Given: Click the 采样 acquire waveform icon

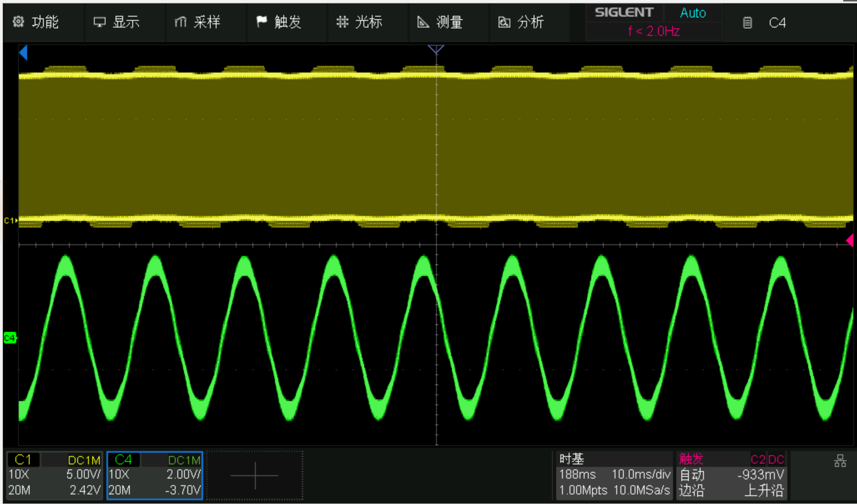Looking at the screenshot, I should coord(180,22).
